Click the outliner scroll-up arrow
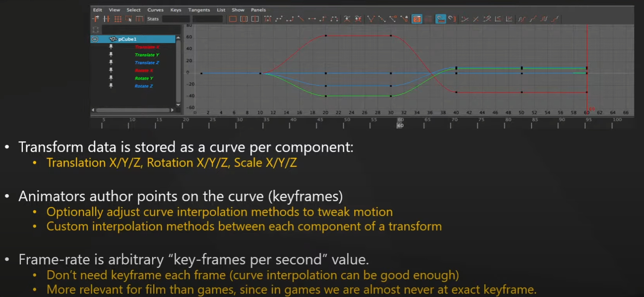This screenshot has height=297, width=644. [x=178, y=38]
